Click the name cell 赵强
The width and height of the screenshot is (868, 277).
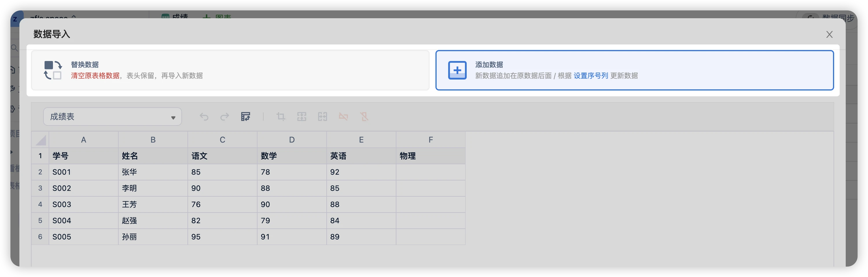pos(153,220)
